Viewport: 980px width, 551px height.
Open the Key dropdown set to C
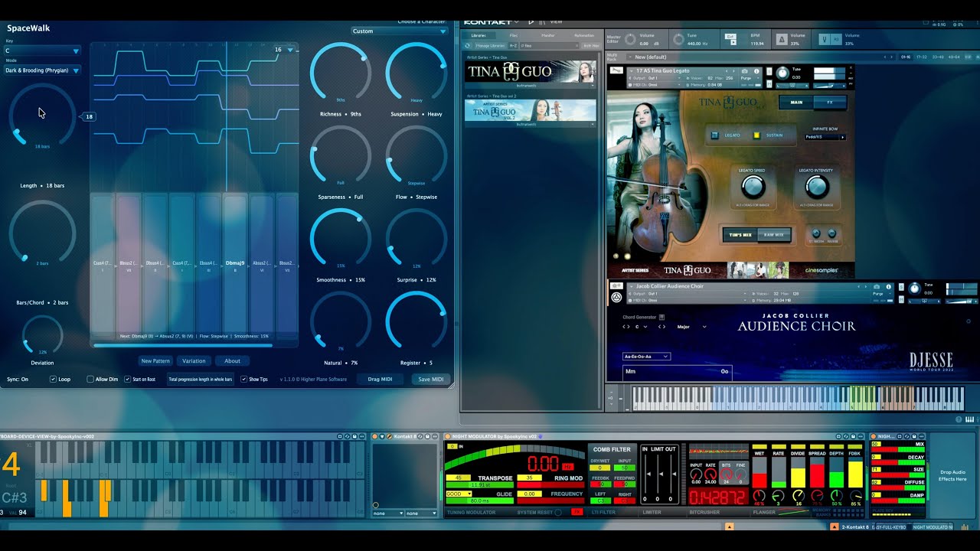(42, 51)
